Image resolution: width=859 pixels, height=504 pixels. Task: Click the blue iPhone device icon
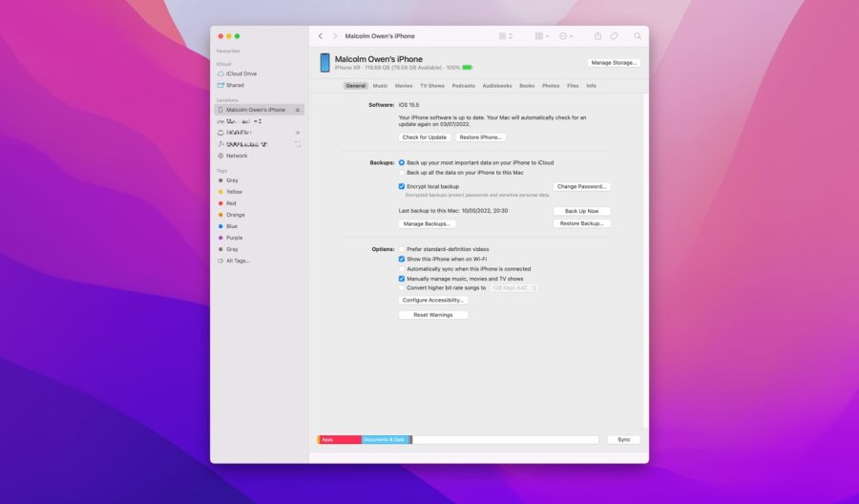(x=325, y=62)
